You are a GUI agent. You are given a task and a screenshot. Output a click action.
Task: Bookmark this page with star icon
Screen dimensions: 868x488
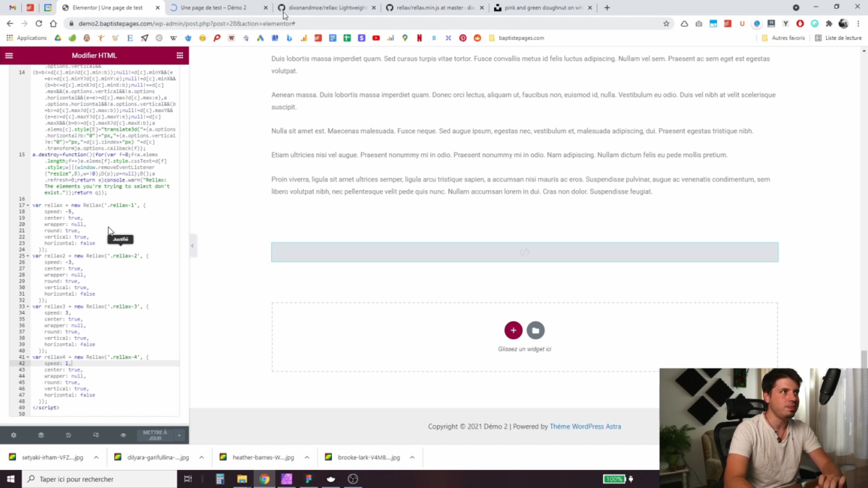tap(666, 23)
